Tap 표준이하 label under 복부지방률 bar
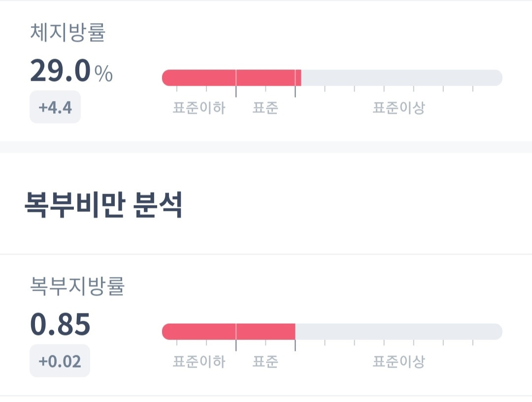The image size is (532, 402). tap(199, 362)
